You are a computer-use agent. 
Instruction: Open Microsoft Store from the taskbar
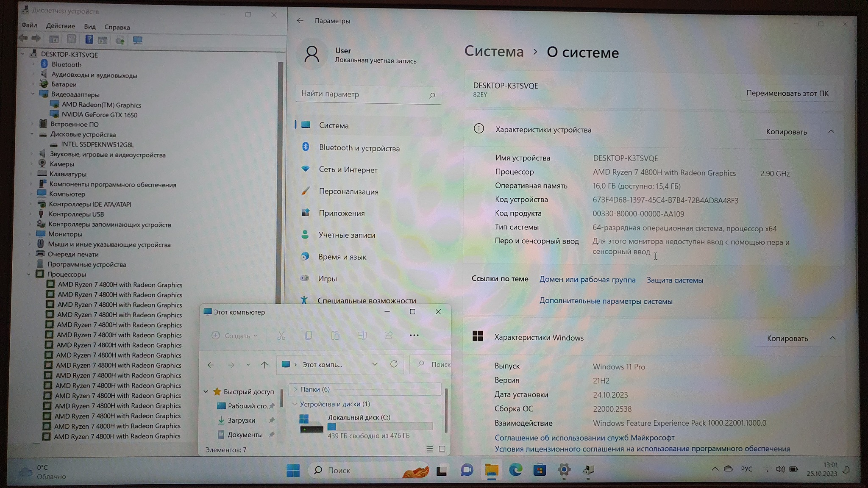click(x=540, y=470)
